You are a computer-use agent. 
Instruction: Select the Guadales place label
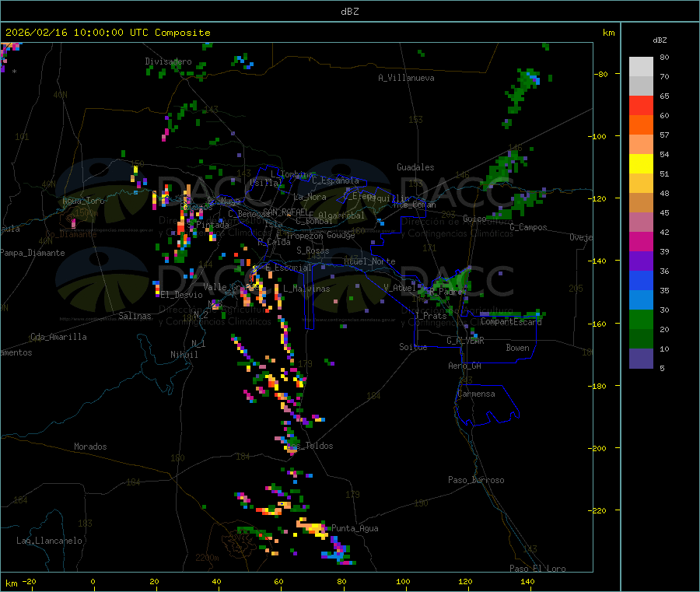click(x=415, y=167)
